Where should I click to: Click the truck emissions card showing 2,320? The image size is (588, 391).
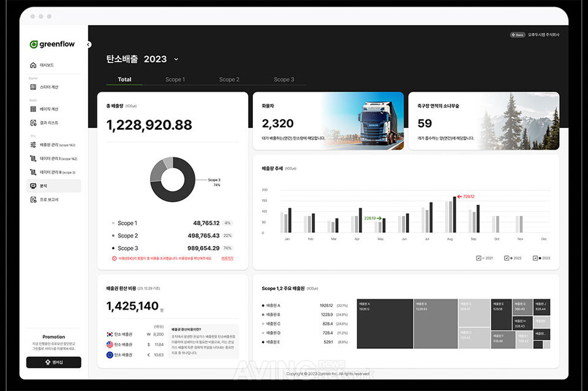tap(328, 121)
